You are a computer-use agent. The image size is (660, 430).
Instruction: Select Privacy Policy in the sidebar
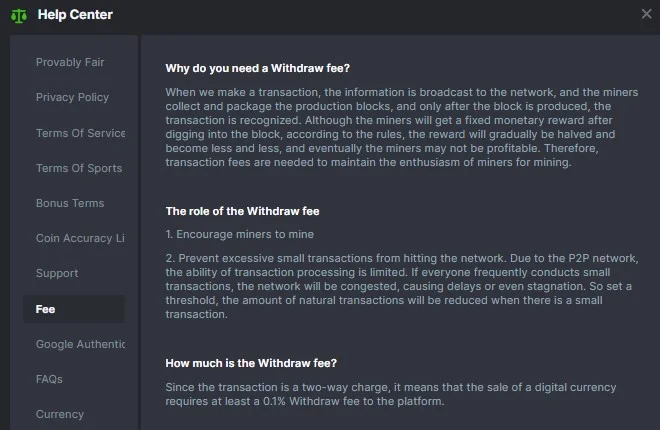pos(72,97)
